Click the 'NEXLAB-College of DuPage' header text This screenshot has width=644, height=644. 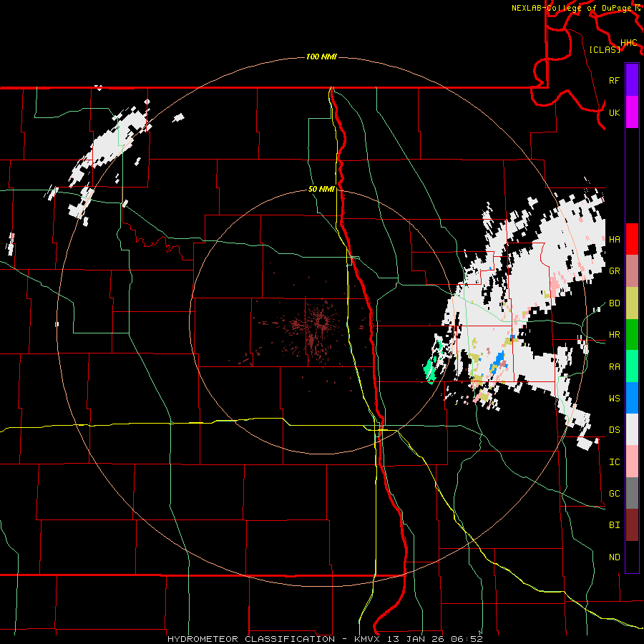(572, 8)
